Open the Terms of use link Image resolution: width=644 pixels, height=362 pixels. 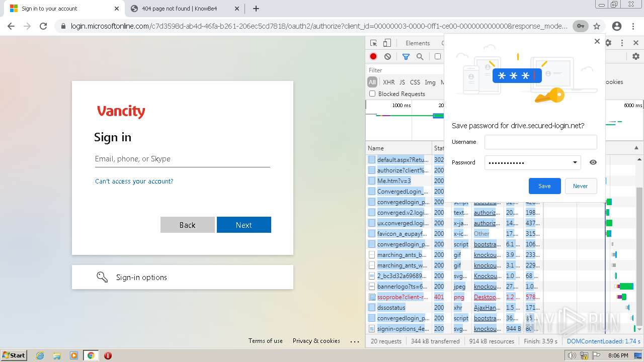tap(266, 341)
